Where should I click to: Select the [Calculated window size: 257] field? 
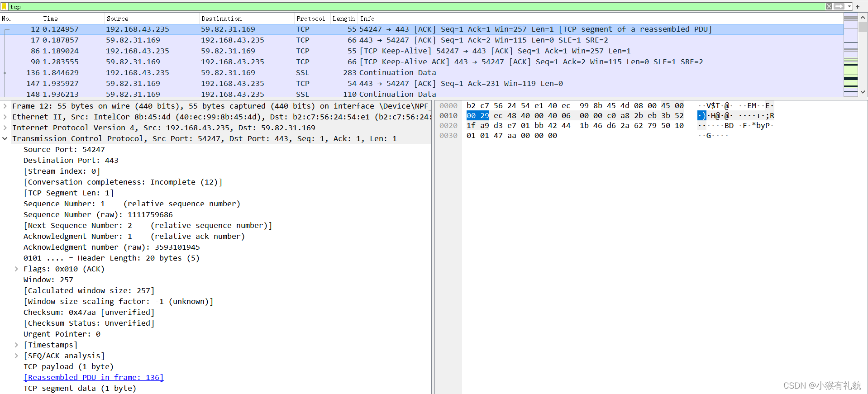coord(89,290)
